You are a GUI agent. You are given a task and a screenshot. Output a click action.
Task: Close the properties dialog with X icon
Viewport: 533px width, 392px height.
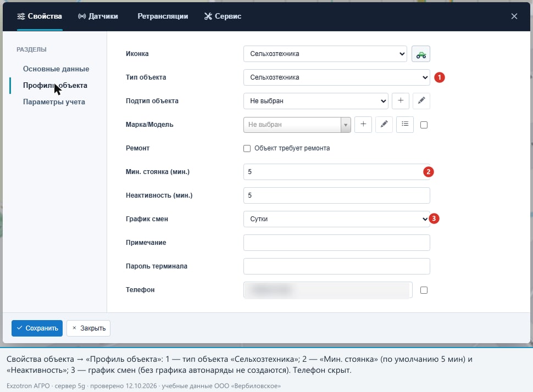click(x=514, y=16)
